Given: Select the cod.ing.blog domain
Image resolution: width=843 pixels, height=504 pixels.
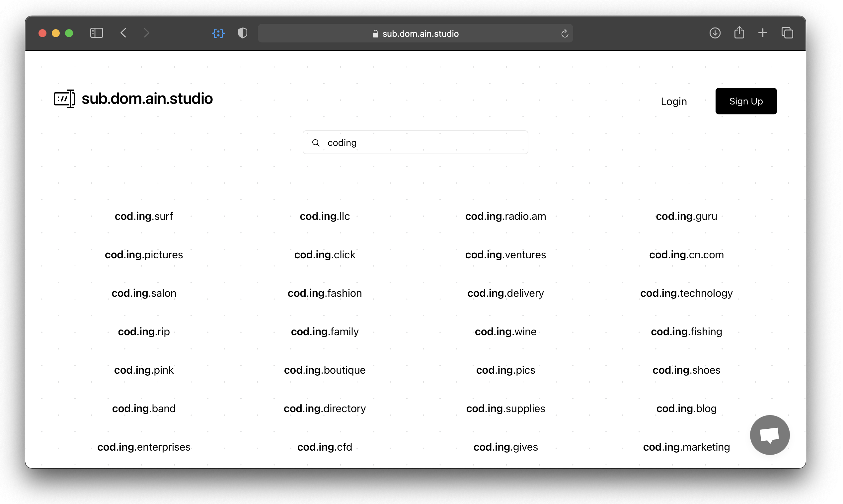Looking at the screenshot, I should pyautogui.click(x=686, y=409).
